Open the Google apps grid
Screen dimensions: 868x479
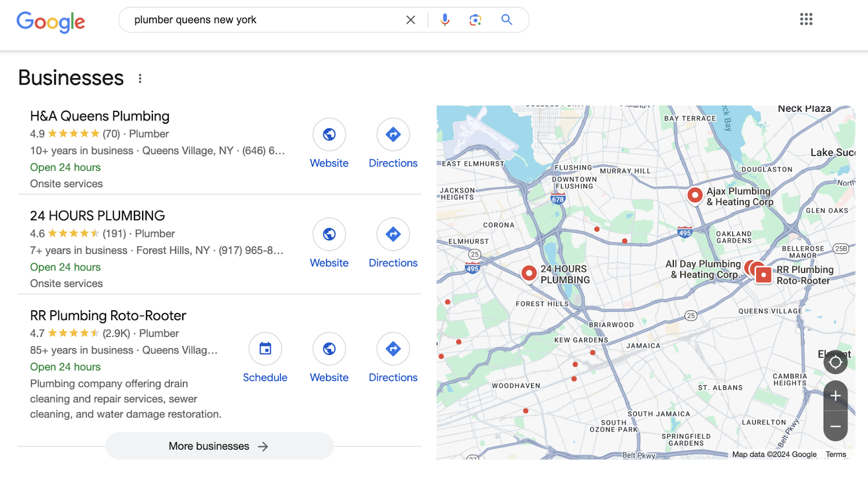tap(806, 20)
